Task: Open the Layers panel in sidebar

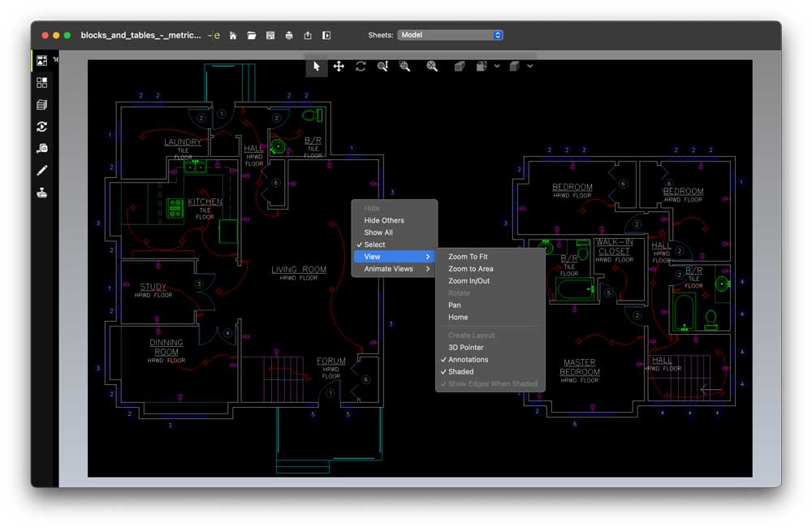Action: point(41,105)
